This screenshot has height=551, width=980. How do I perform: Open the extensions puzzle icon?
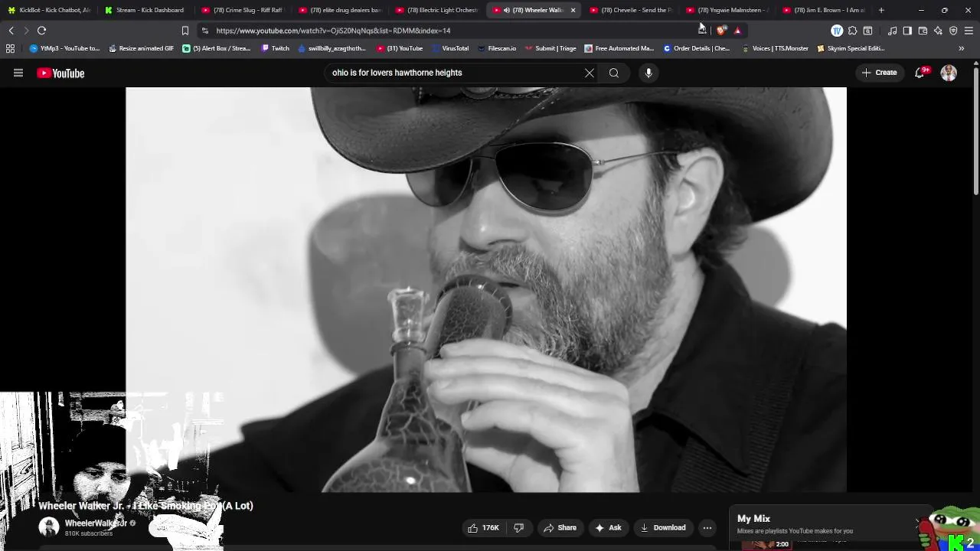(852, 31)
